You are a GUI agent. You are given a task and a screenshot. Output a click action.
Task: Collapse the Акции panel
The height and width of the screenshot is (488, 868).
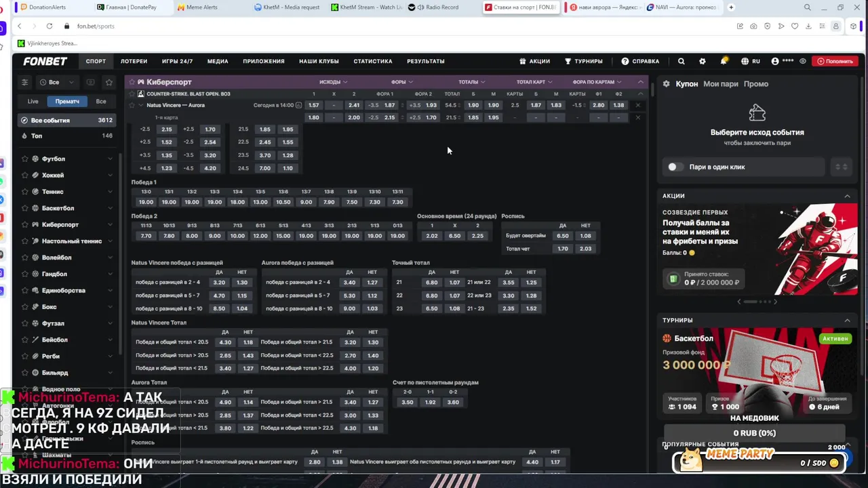847,196
